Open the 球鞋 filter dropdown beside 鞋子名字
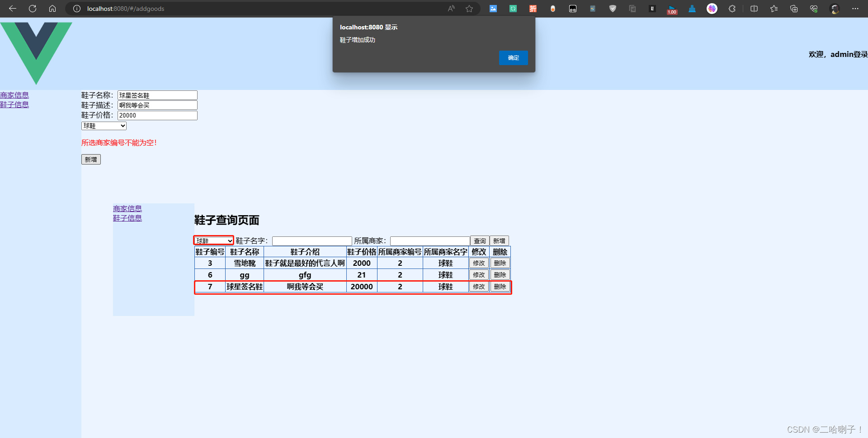The width and height of the screenshot is (868, 438). 214,240
